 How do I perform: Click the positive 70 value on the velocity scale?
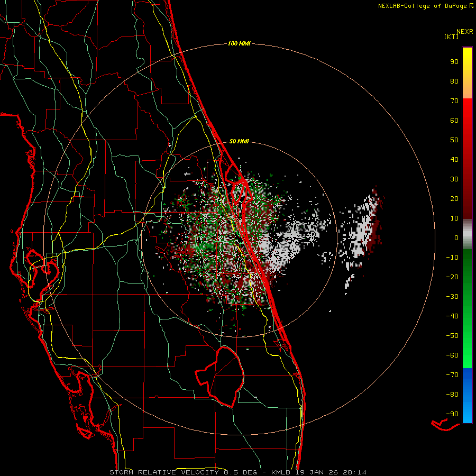pos(454,101)
